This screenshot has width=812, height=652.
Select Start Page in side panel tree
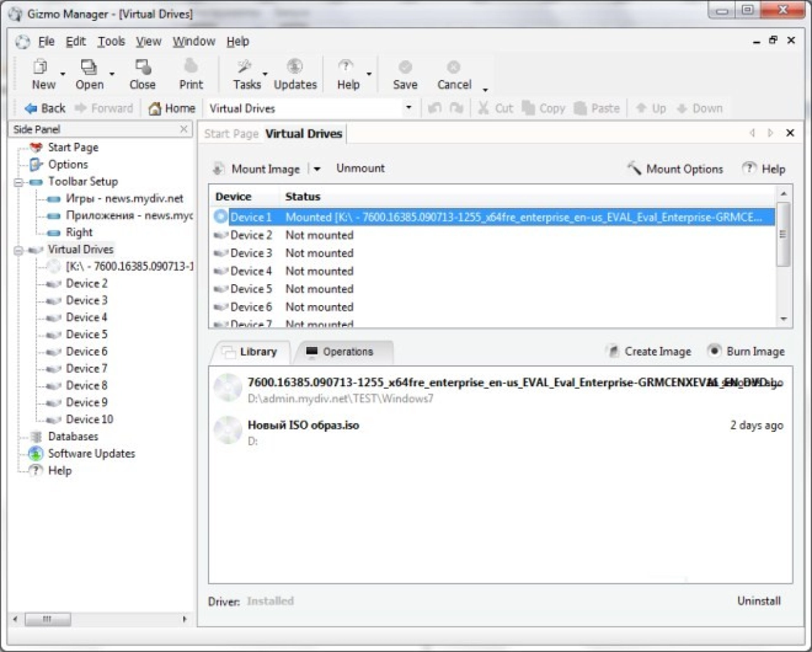tap(73, 147)
